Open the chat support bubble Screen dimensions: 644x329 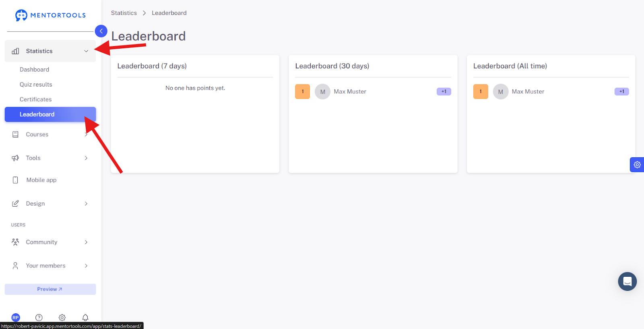[x=627, y=282]
